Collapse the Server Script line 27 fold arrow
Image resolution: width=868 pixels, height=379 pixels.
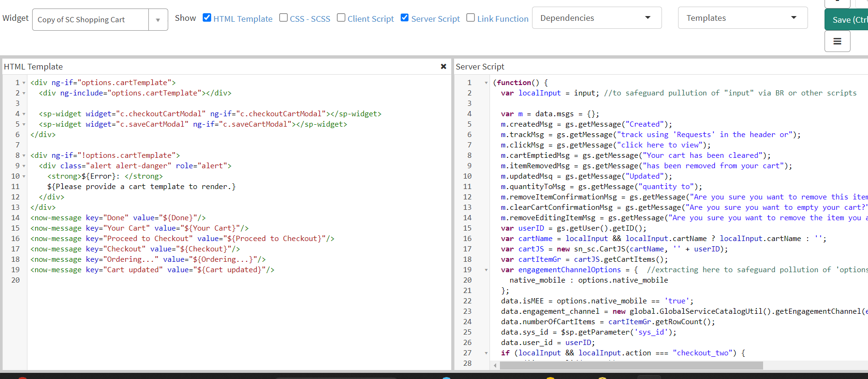click(486, 353)
